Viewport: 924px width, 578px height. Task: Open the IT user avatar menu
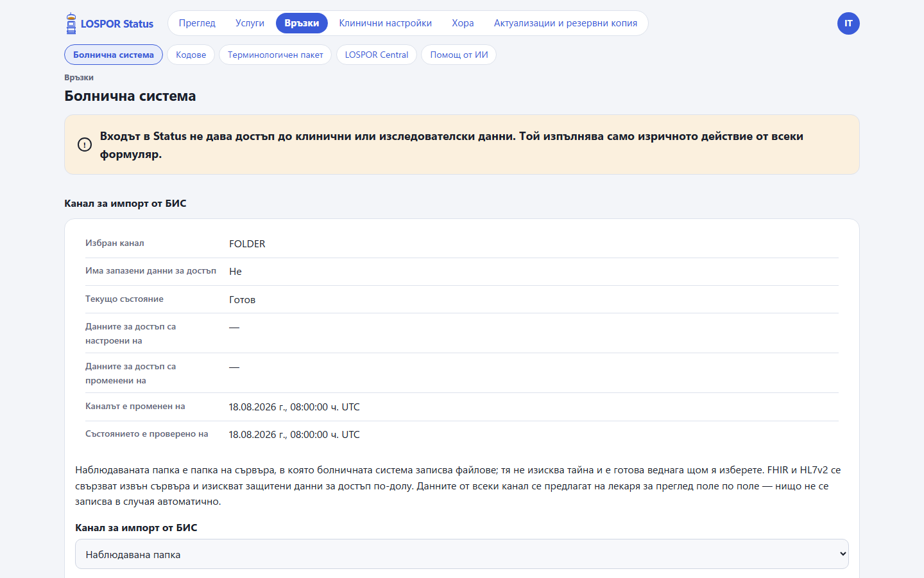point(848,24)
